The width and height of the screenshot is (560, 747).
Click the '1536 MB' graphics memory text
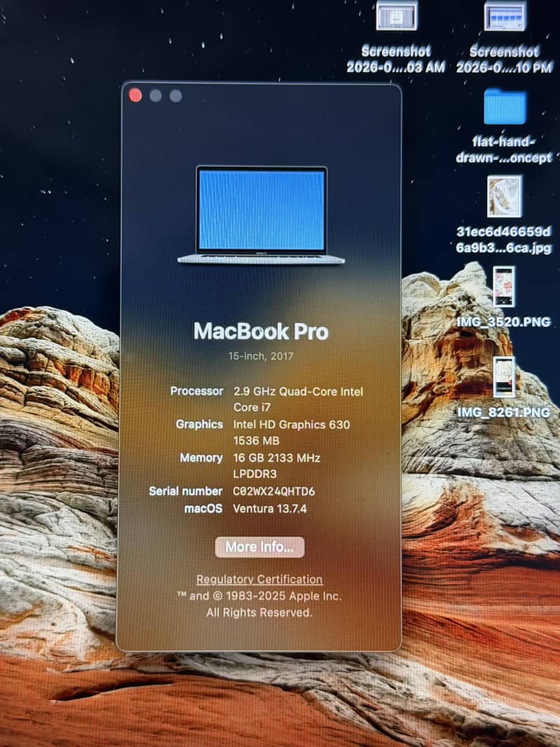257,441
